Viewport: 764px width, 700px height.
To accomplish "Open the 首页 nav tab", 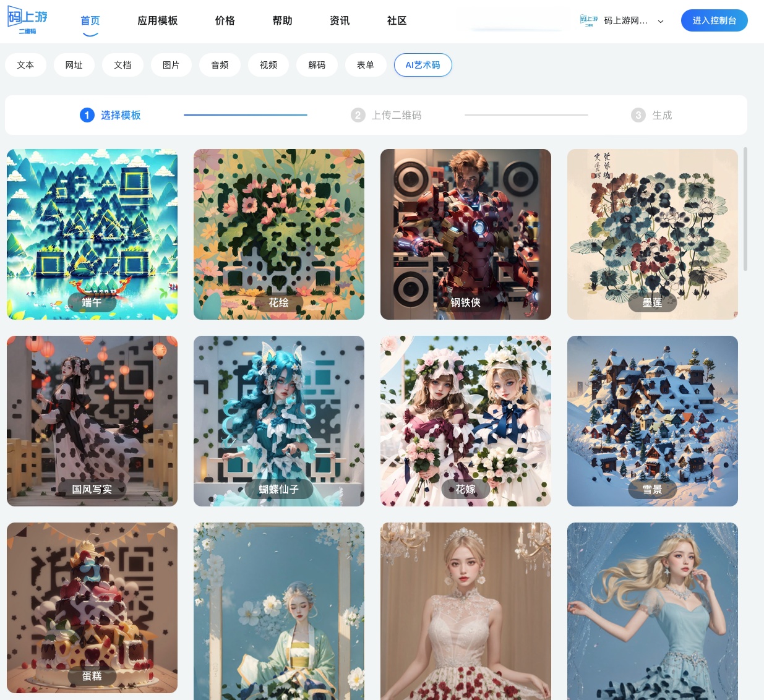I will pos(90,20).
